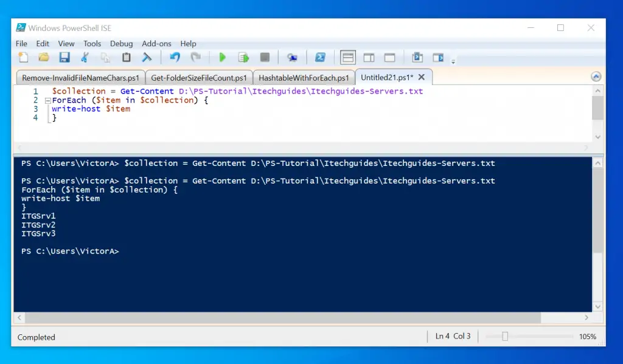Close the Untitled21.ps1 tab
The height and width of the screenshot is (364, 623).
coord(422,77)
